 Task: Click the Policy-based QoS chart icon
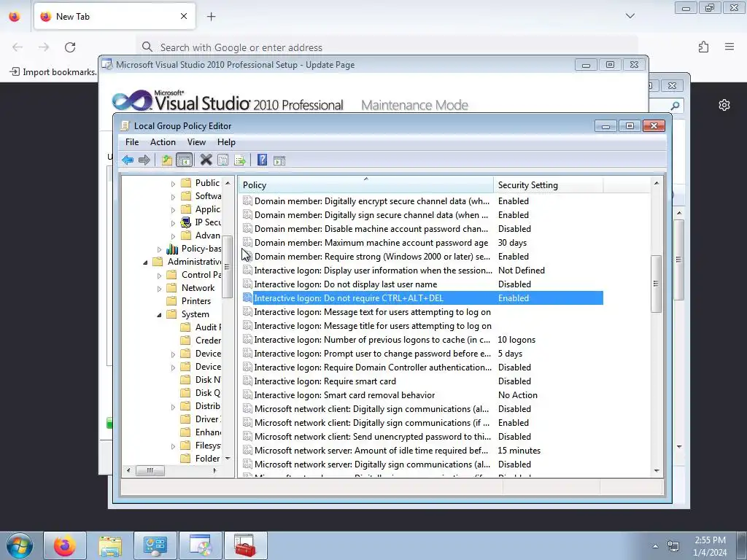pos(172,249)
